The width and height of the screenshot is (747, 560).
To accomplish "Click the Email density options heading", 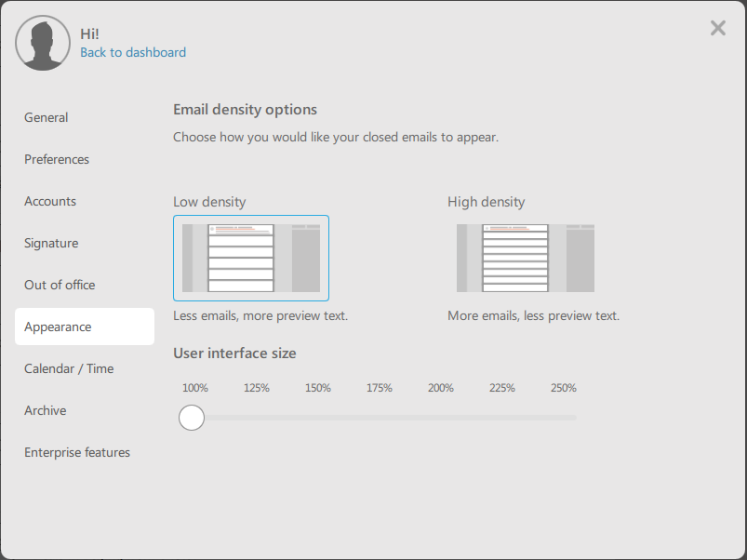I will click(246, 110).
